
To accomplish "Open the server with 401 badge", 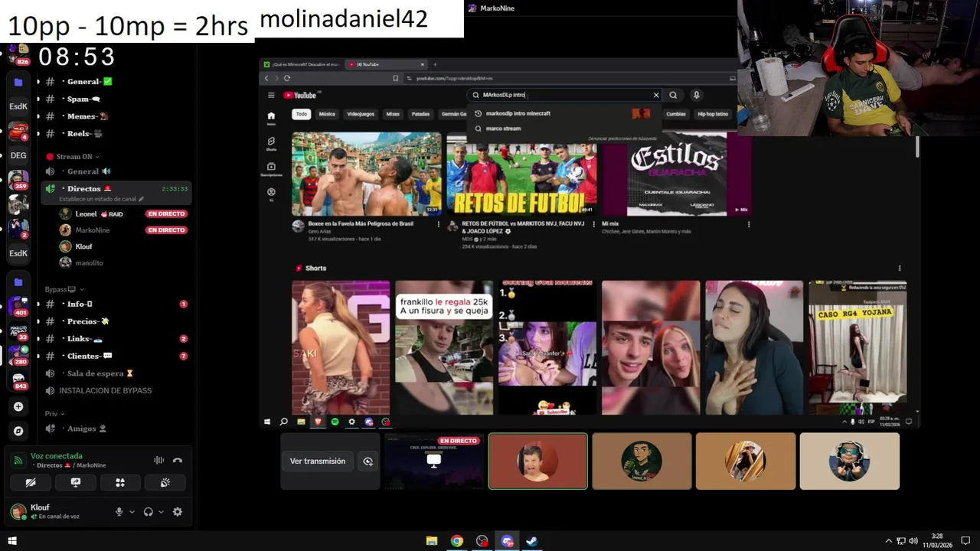I will tap(18, 306).
